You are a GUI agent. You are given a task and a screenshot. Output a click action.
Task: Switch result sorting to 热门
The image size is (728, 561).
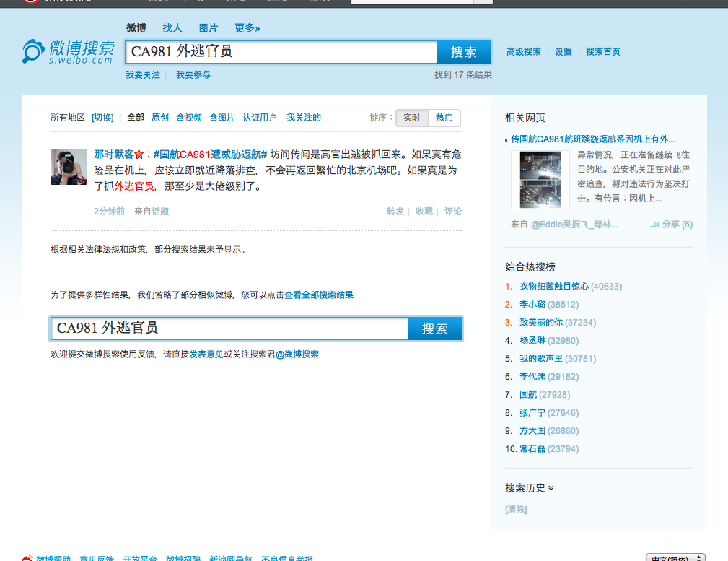[444, 118]
